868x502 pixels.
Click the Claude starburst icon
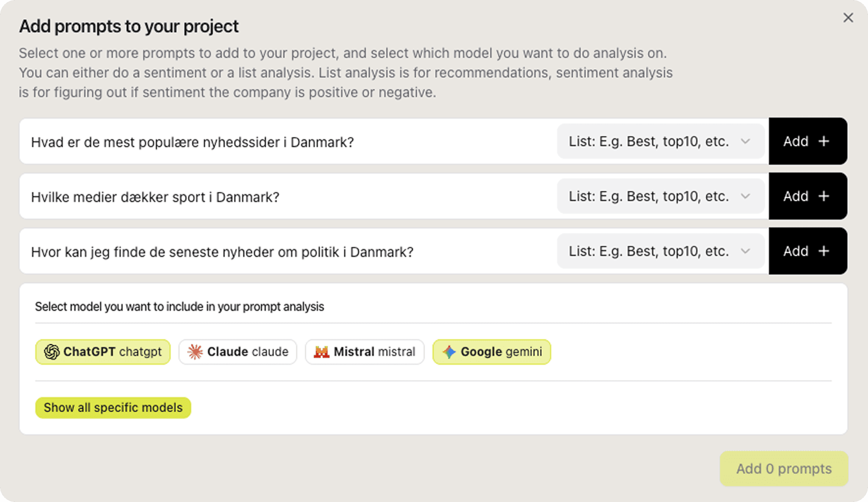point(195,352)
